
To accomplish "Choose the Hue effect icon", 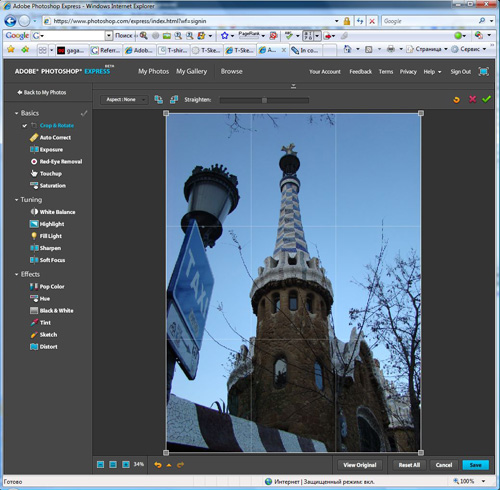I will coord(34,298).
